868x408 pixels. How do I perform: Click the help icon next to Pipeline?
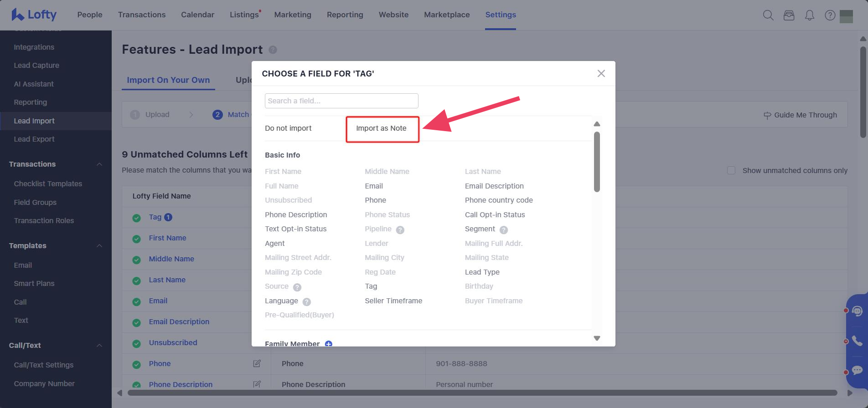(x=400, y=230)
